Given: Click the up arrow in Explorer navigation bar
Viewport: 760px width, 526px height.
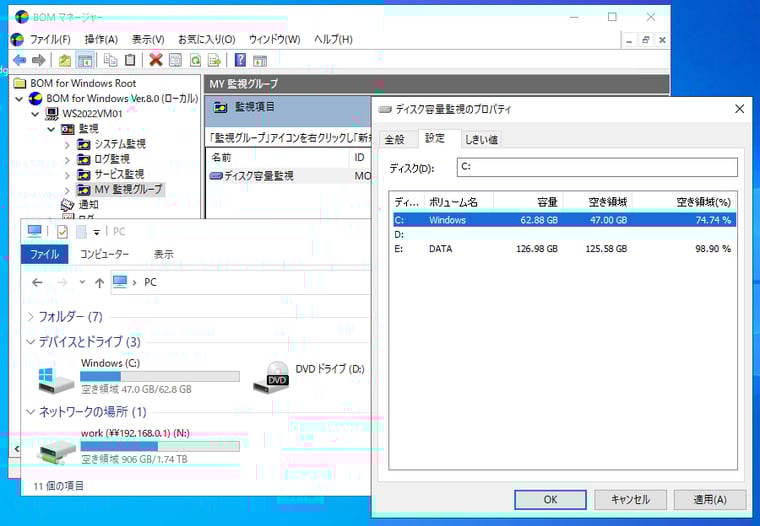Looking at the screenshot, I should coord(99,282).
